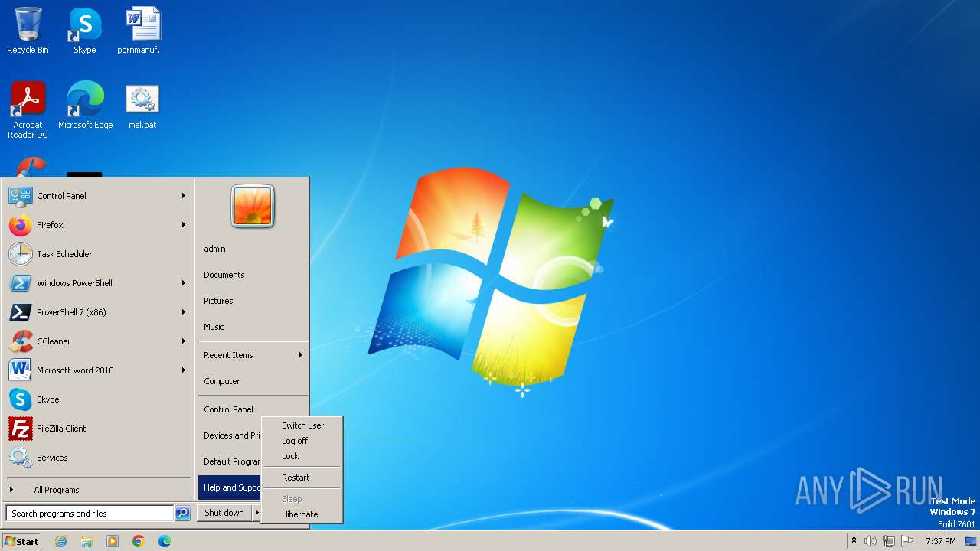
Task: Click Search programs and files box
Action: pyautogui.click(x=90, y=514)
